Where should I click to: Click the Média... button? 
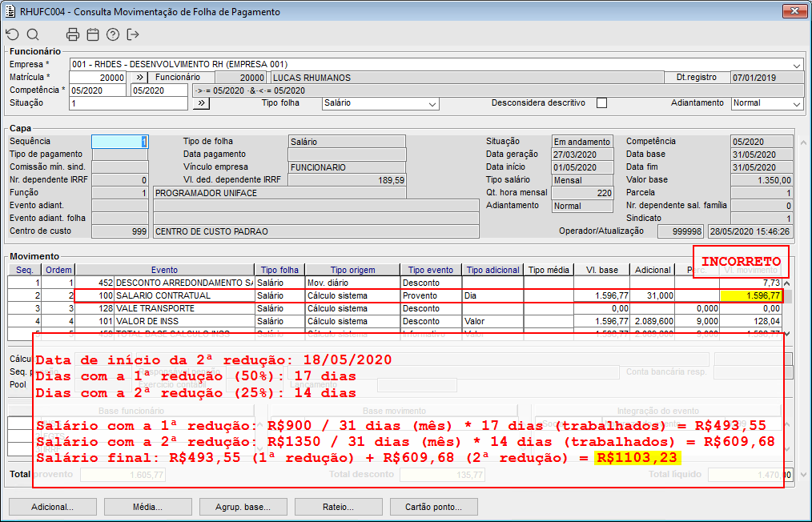click(x=147, y=507)
